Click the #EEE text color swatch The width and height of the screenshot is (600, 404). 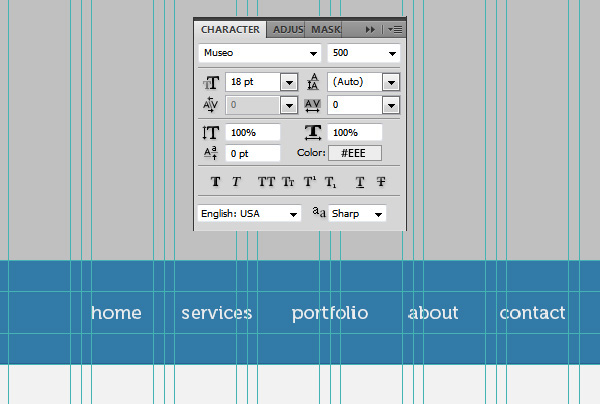(354, 153)
